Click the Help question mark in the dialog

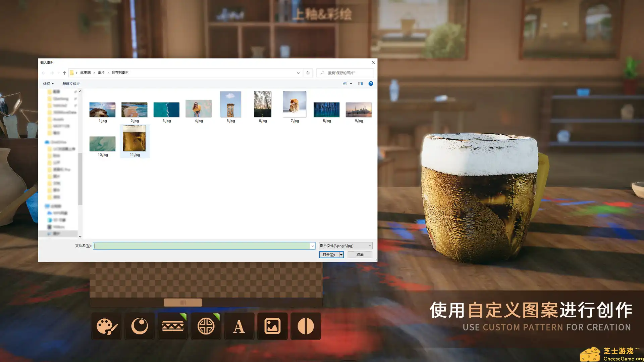click(x=371, y=83)
